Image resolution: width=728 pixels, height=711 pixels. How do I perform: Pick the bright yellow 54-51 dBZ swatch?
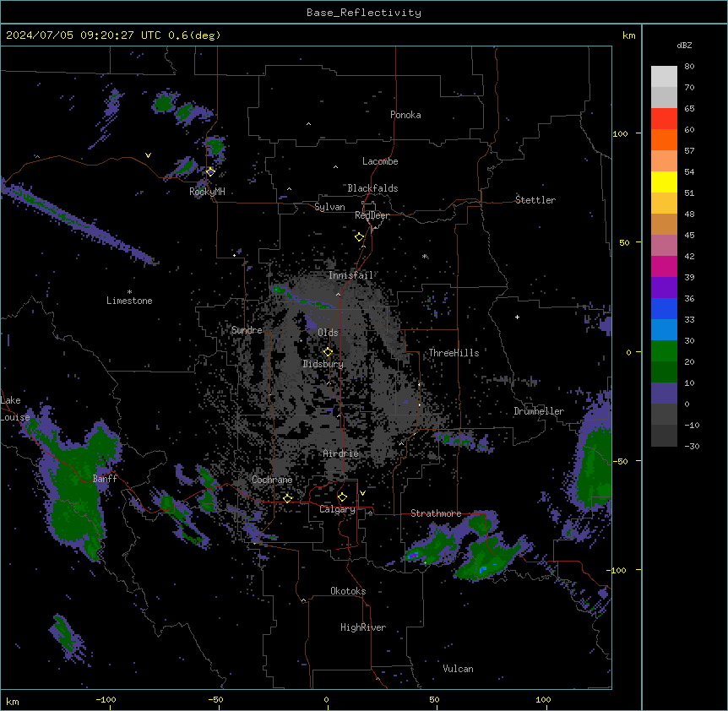664,182
